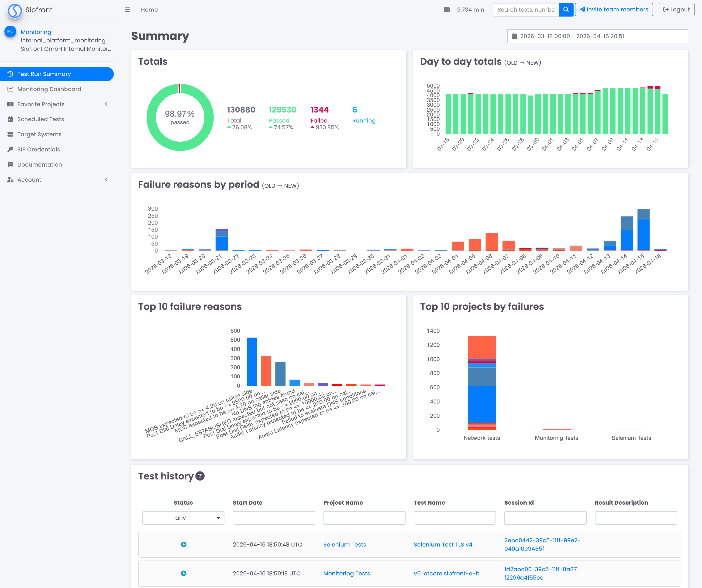702x588 pixels.
Task: Open the Test Run Summary sidebar icon
Action: 10,74
